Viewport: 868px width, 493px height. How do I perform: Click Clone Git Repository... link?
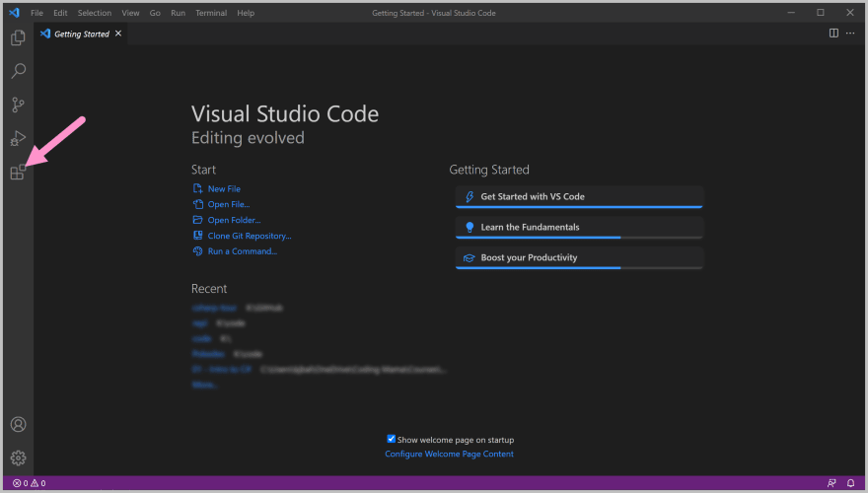click(x=250, y=236)
